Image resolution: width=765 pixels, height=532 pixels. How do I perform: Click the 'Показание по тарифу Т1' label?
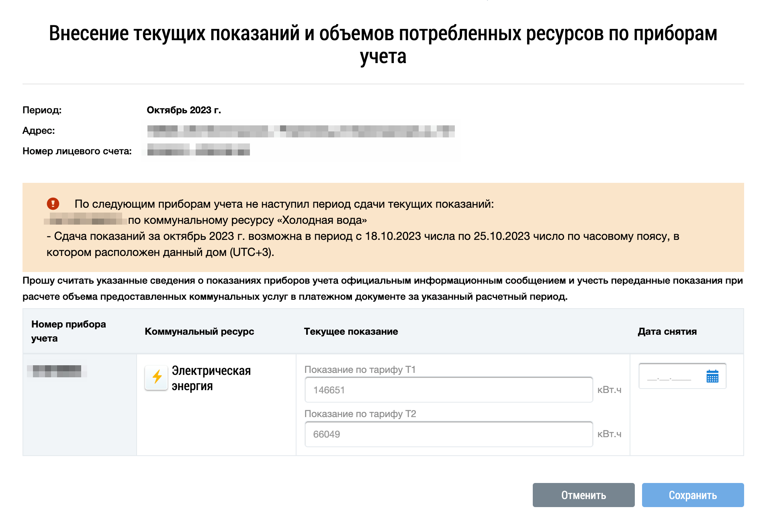pos(360,369)
